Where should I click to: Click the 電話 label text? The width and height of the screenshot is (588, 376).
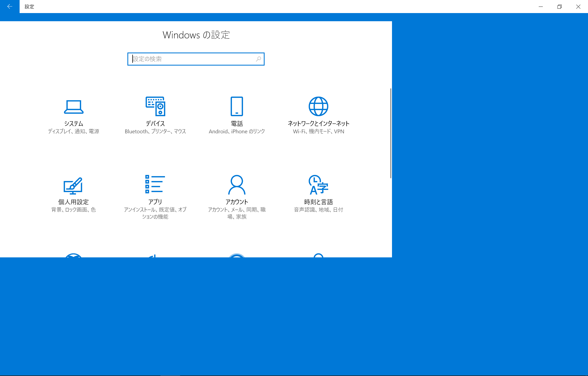point(237,124)
